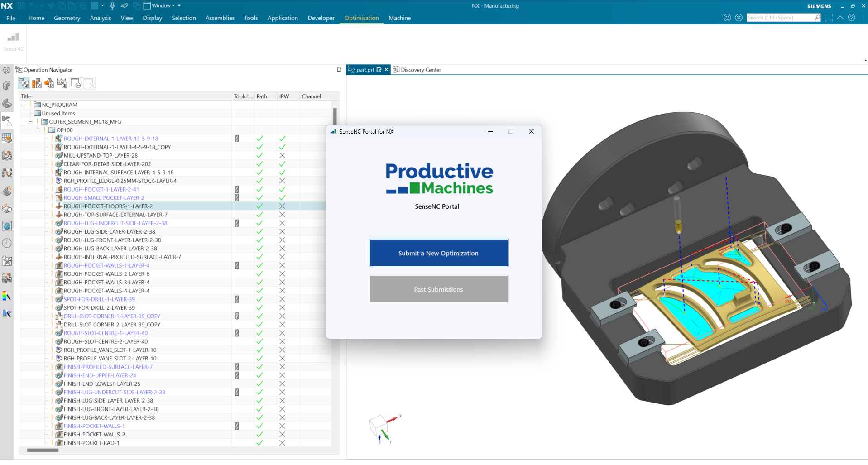Image resolution: width=868 pixels, height=465 pixels.
Task: Click the Geometry View navigator icon
Action: (49, 83)
